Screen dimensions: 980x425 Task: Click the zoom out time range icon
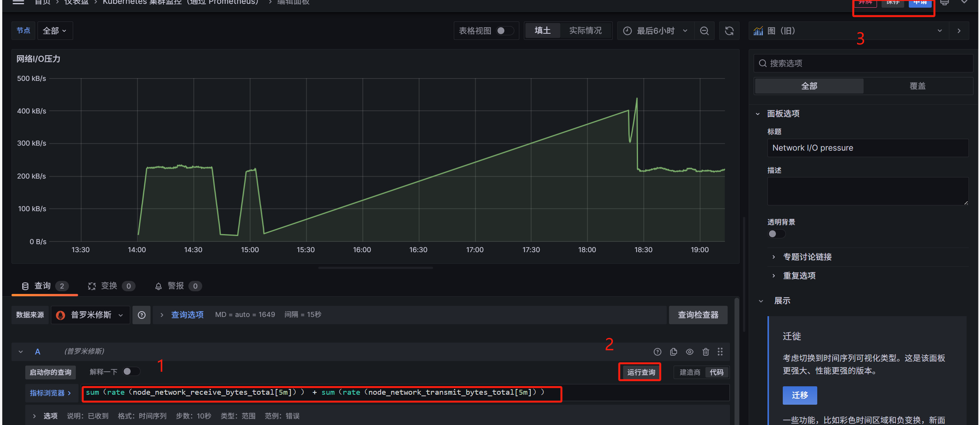(x=704, y=31)
